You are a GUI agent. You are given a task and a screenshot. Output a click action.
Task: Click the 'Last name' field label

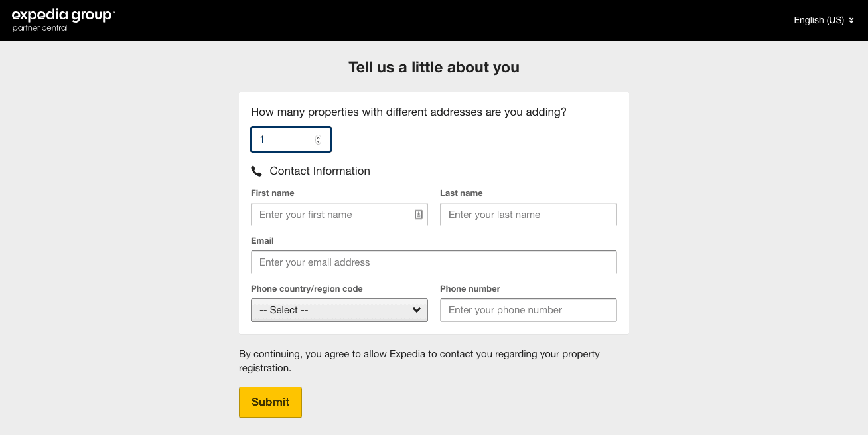pos(461,193)
